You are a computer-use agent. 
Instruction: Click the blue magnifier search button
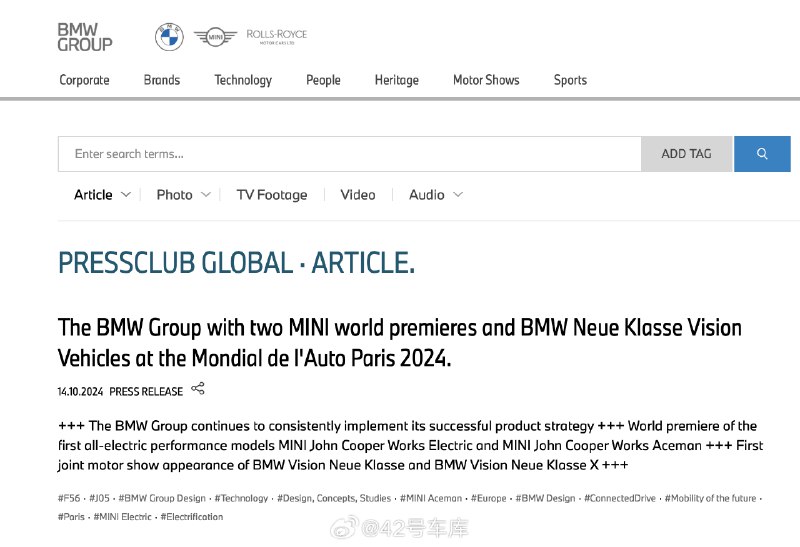point(762,154)
